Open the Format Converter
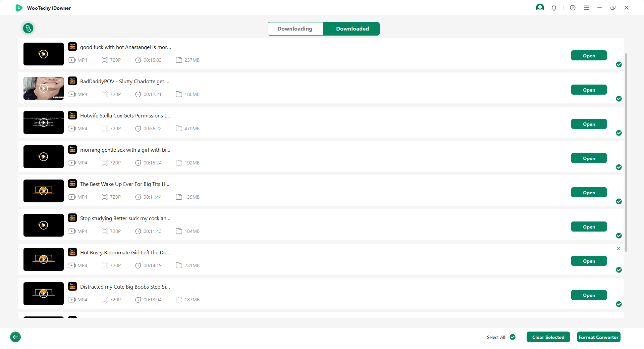The height and width of the screenshot is (349, 644). pos(598,337)
